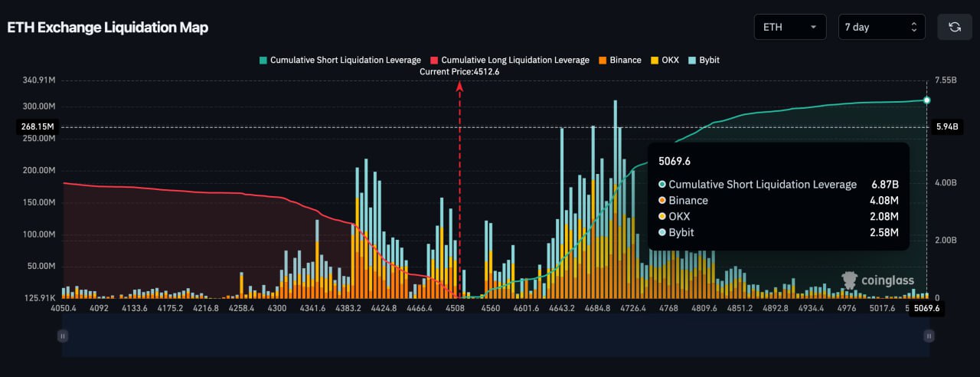The image size is (980, 377).
Task: Open the ETH coin dropdown
Action: pyautogui.click(x=790, y=27)
